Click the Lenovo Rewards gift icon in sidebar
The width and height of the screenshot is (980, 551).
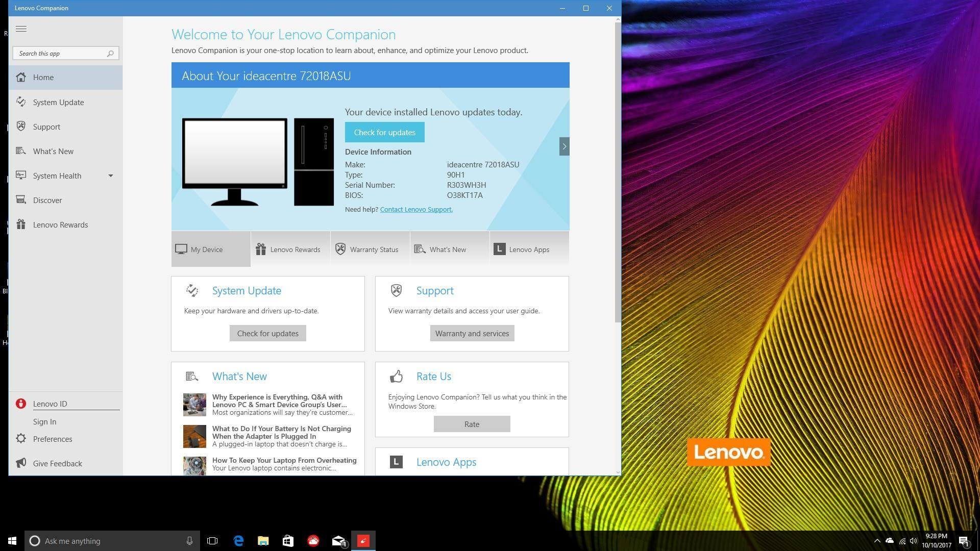(x=21, y=224)
